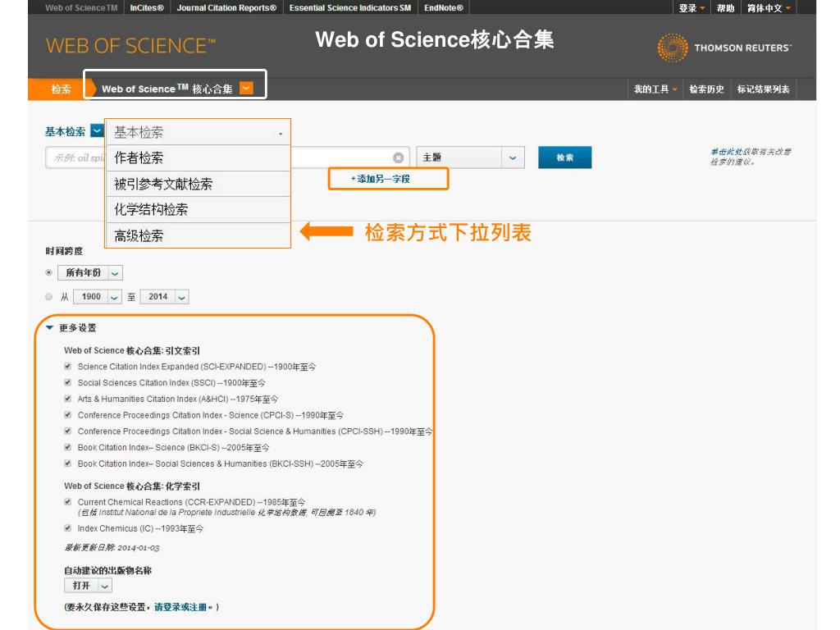Click the clear search field X icon

point(399,157)
